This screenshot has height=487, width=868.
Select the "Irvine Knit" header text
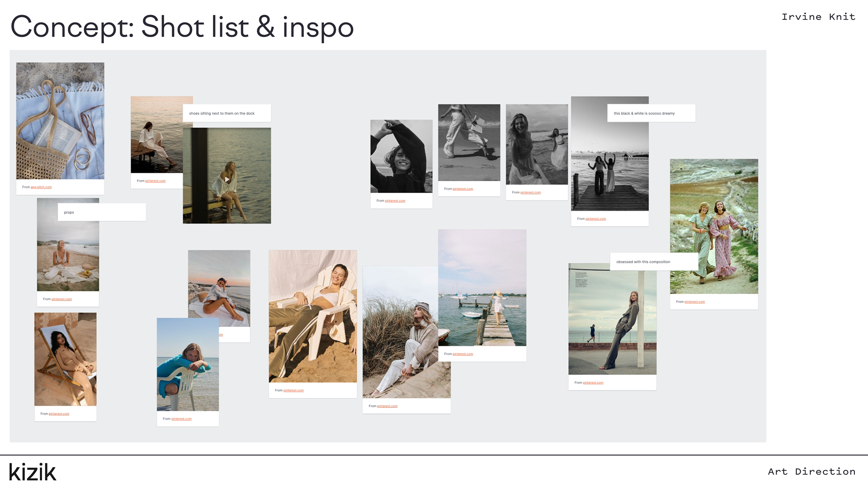[x=819, y=17]
